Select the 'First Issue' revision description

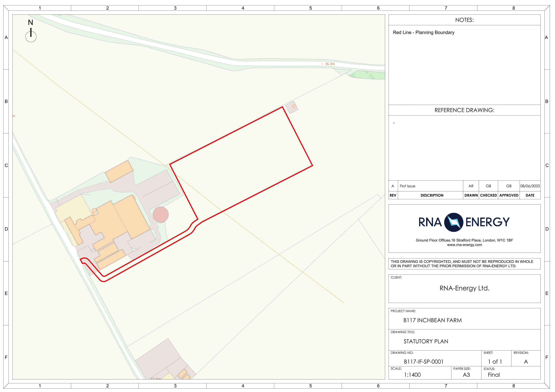407,186
